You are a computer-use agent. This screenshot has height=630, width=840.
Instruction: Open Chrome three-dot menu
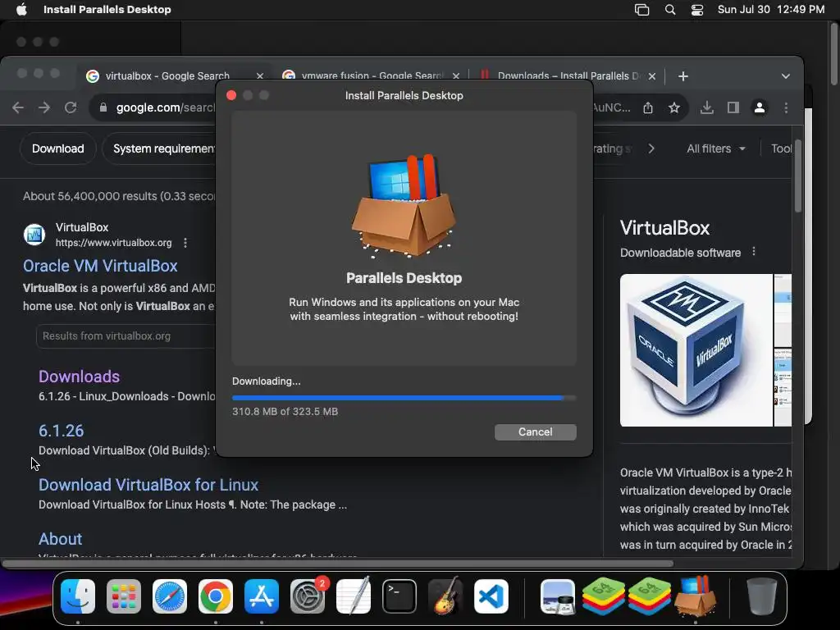786,107
